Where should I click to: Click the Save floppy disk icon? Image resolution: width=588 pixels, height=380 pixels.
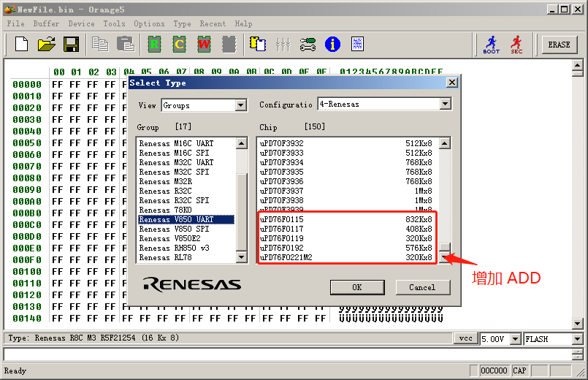[x=71, y=45]
